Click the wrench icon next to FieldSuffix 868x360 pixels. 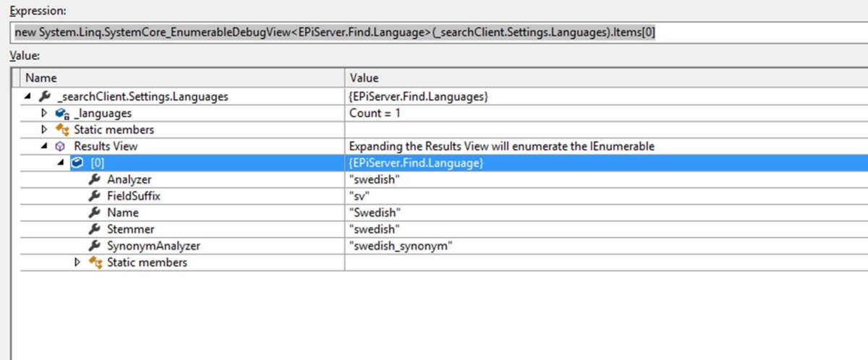click(x=94, y=196)
